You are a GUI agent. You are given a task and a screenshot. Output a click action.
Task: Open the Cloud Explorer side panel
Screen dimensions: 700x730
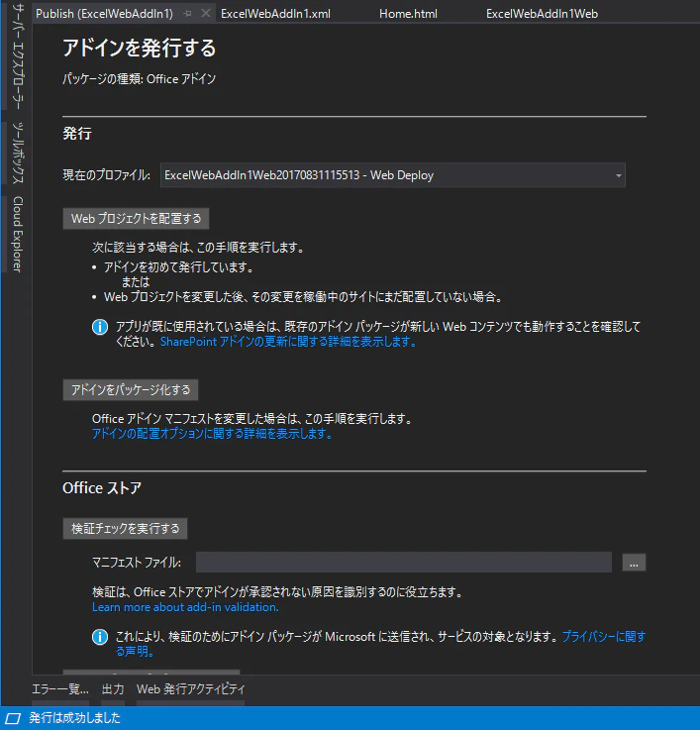coord(18,234)
